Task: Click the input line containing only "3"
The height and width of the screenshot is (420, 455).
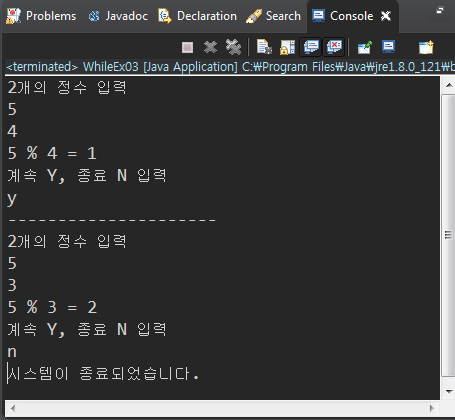Action: point(12,285)
